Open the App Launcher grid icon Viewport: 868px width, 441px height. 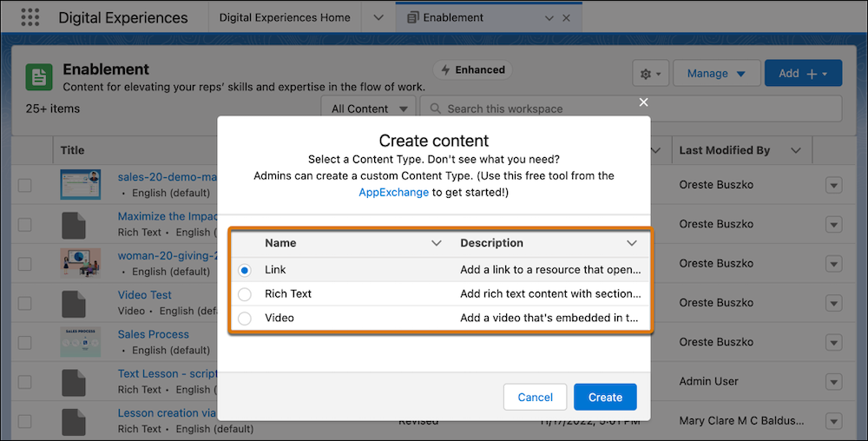29,17
